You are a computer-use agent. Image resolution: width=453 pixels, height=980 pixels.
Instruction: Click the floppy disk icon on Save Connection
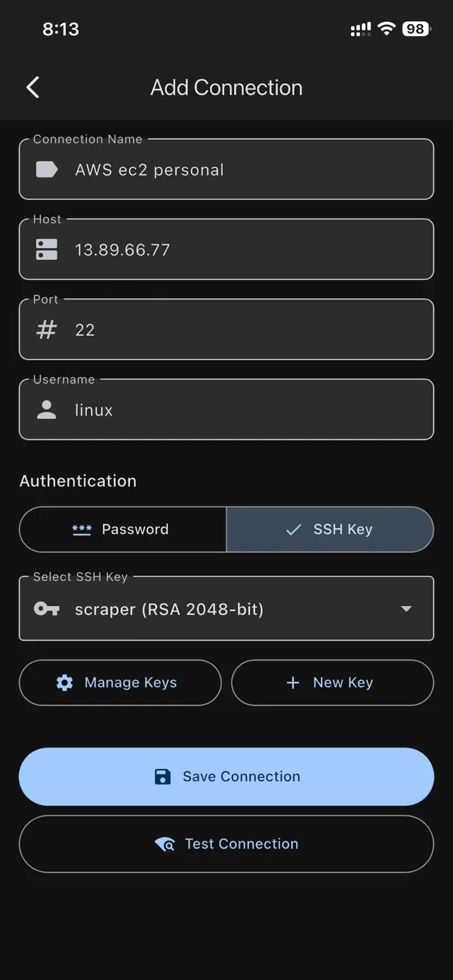pos(162,776)
